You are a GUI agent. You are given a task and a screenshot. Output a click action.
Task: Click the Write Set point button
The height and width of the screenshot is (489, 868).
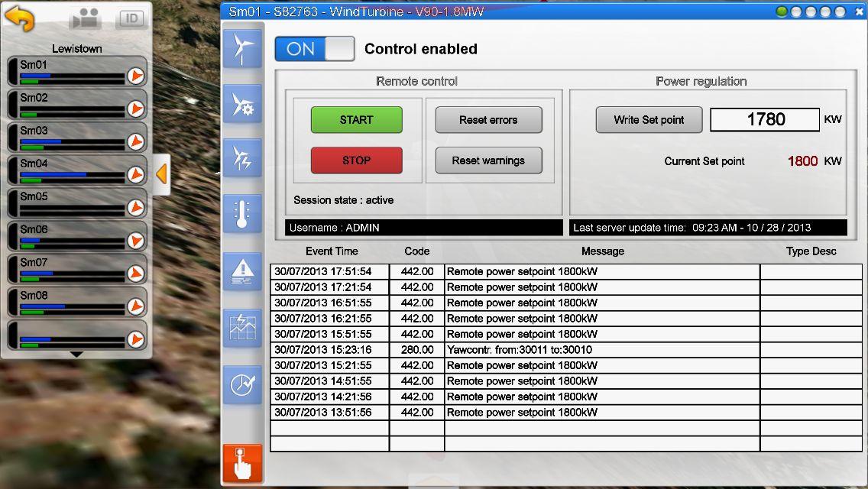[649, 120]
